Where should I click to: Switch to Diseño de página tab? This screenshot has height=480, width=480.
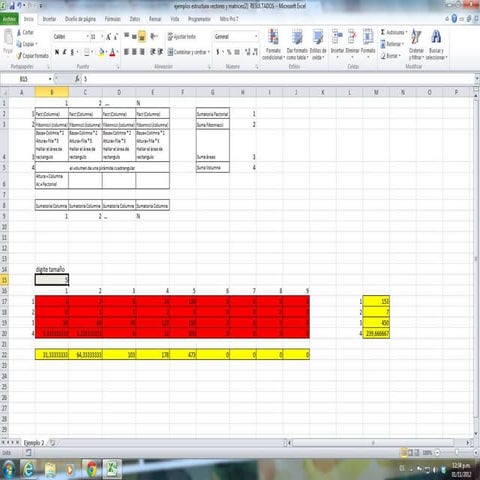click(80, 19)
